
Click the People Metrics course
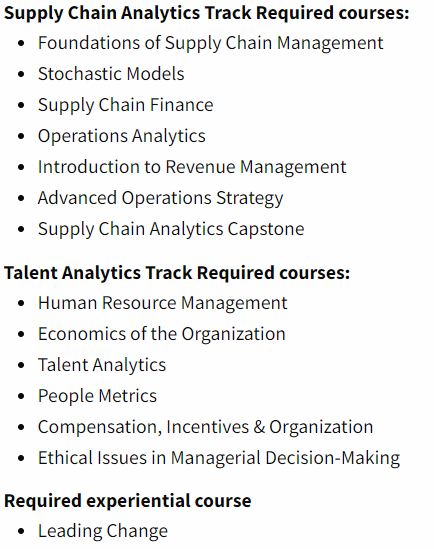[98, 396]
